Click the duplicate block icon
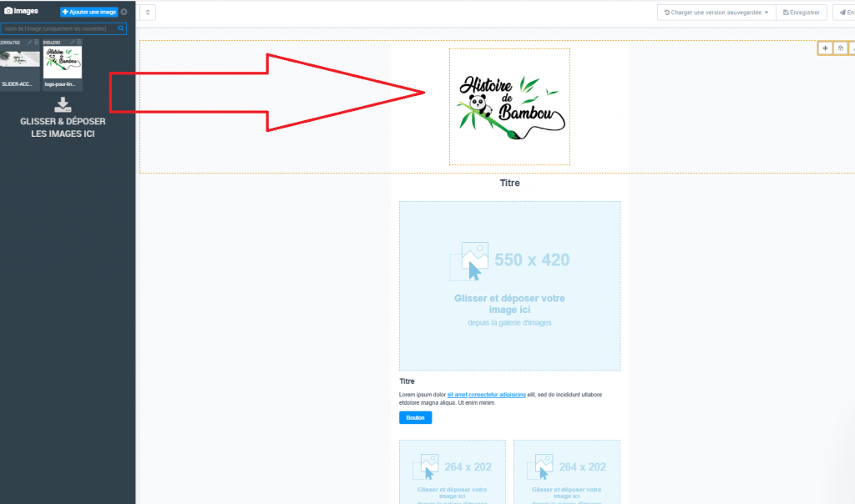The height and width of the screenshot is (504, 855). [840, 48]
